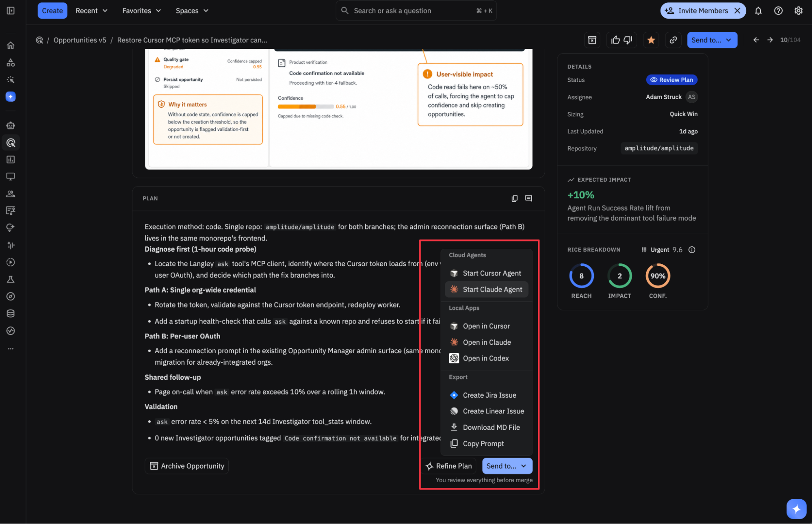
Task: Click the amplitude/amplitude repository chip
Action: (x=659, y=148)
